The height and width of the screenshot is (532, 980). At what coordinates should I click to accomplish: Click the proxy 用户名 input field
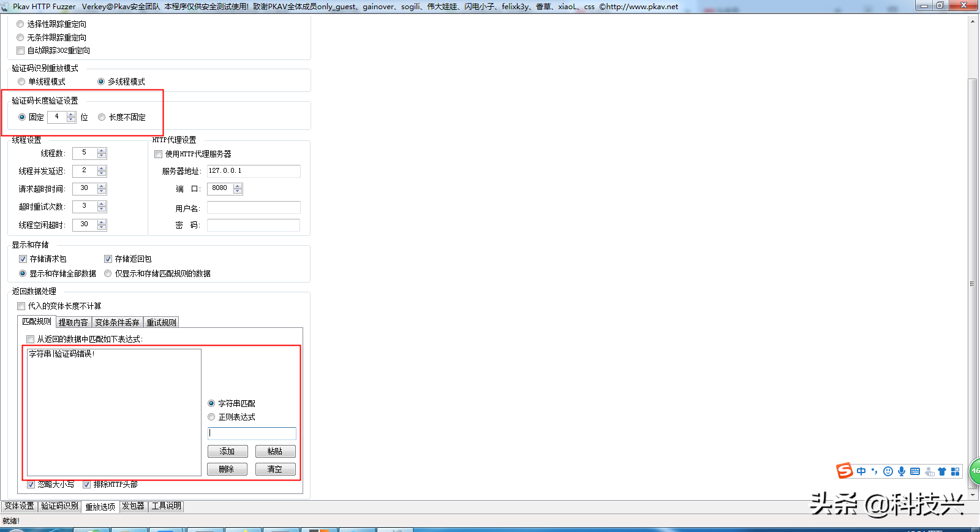254,208
